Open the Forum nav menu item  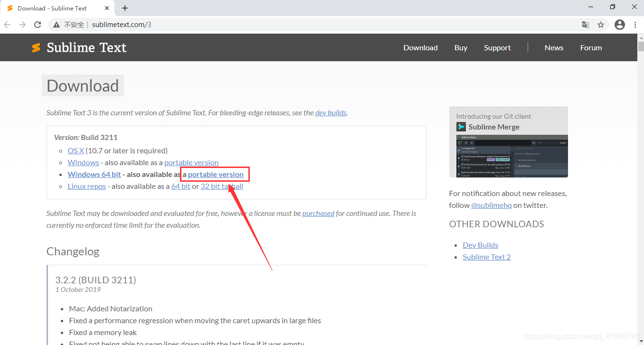pos(591,47)
